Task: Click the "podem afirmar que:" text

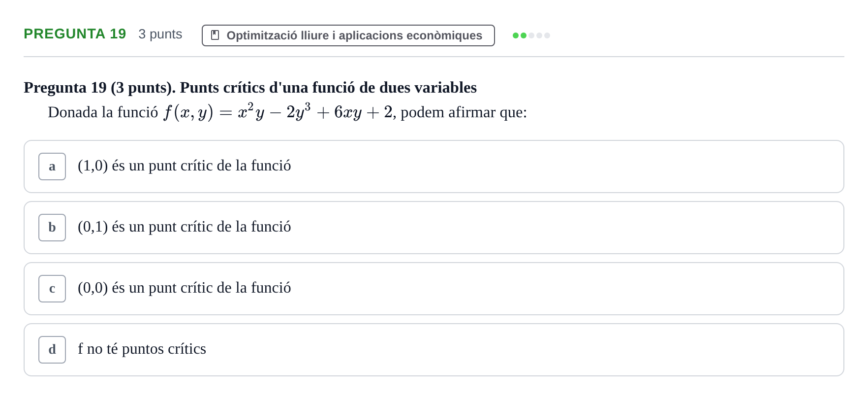Action: pos(464,112)
